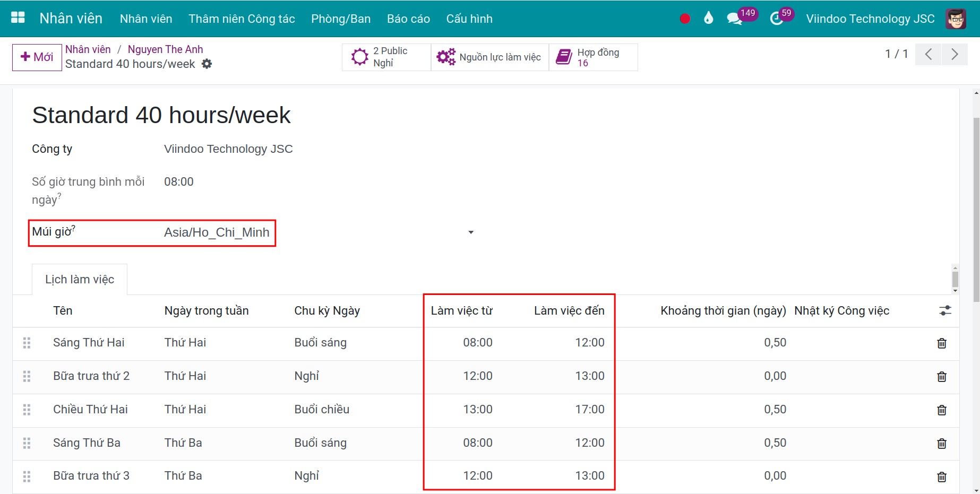Open the user avatar menu
980x494 pixels.
click(956, 19)
